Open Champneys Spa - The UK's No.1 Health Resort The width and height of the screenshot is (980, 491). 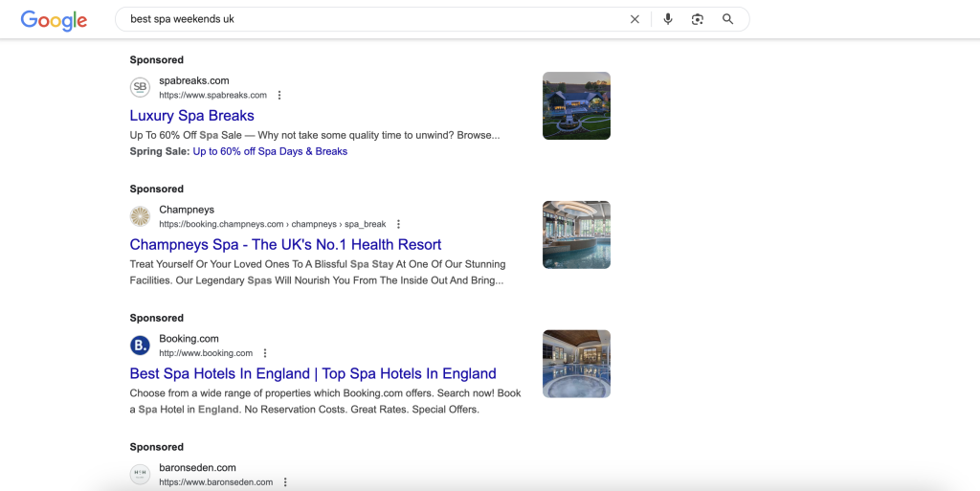click(285, 245)
